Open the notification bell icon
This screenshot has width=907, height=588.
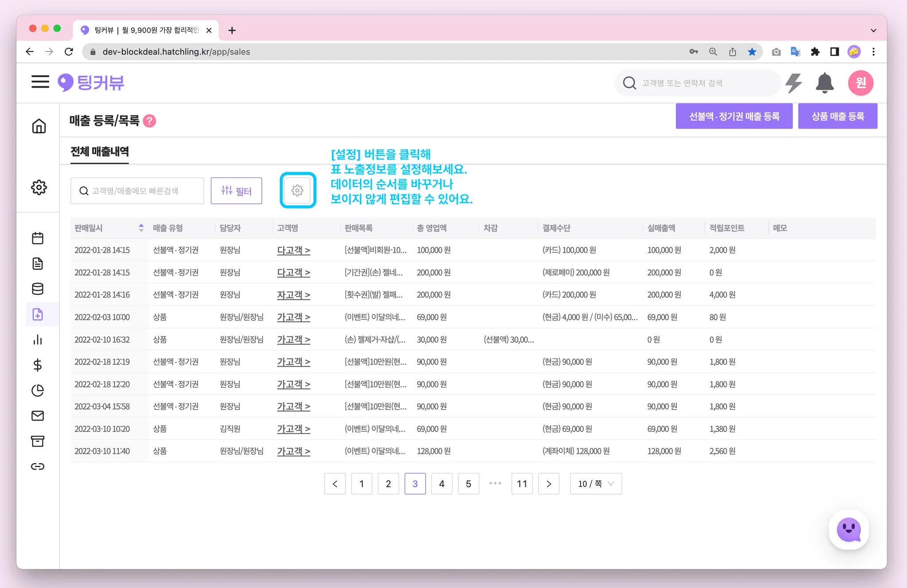coord(824,83)
